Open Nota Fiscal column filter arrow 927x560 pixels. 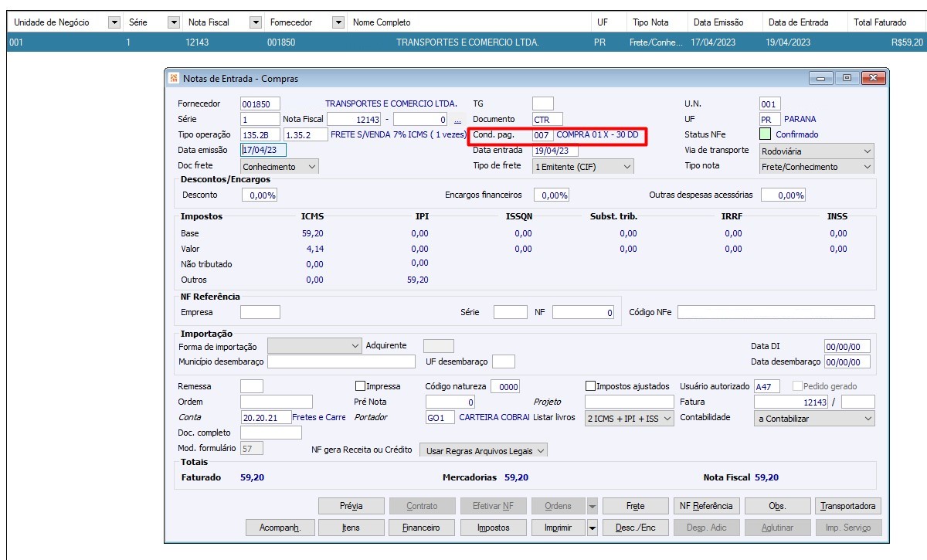(256, 22)
